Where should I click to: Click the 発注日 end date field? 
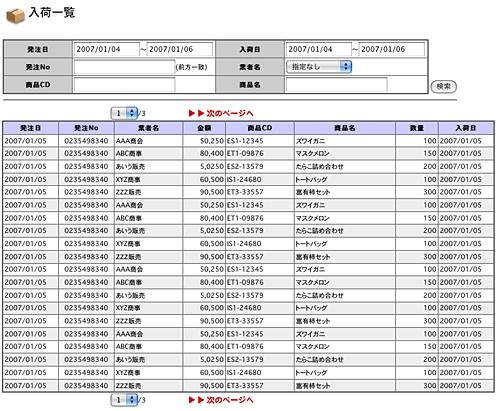(179, 49)
